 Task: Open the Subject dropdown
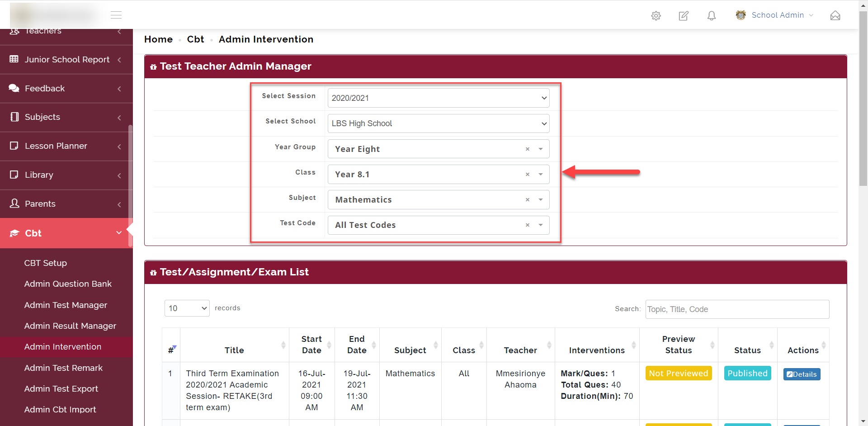[439, 199]
